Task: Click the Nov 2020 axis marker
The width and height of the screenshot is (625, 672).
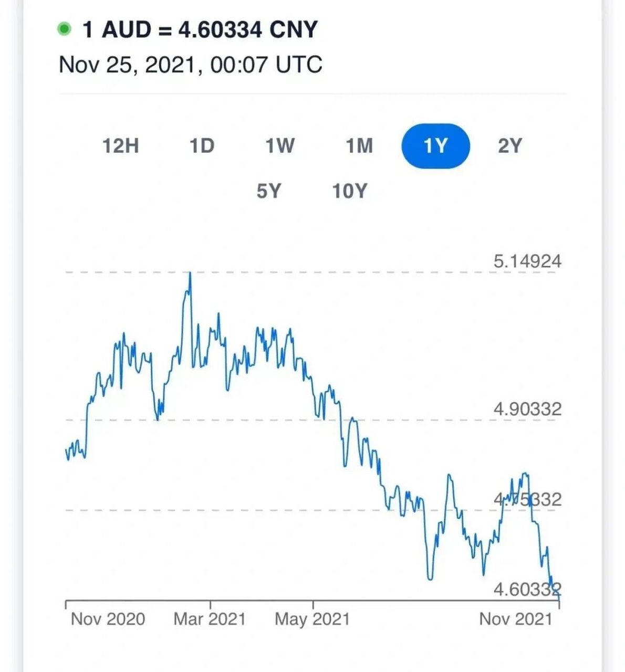Action: pos(108,619)
